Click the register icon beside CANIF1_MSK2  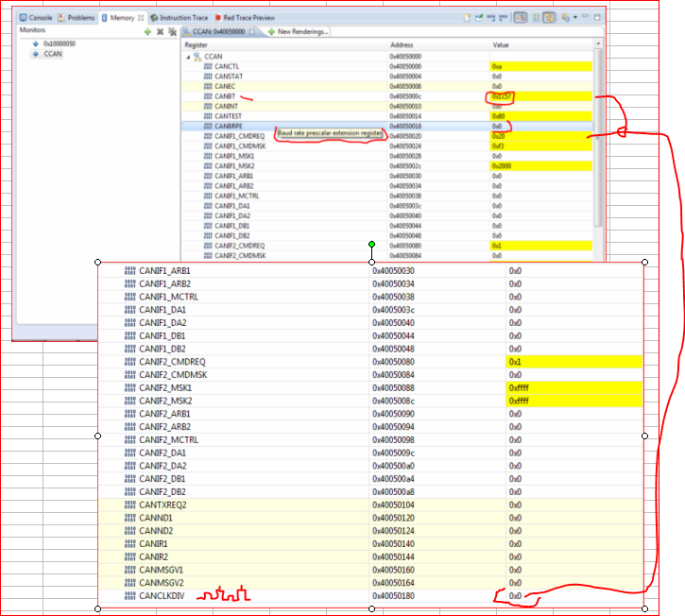click(208, 166)
